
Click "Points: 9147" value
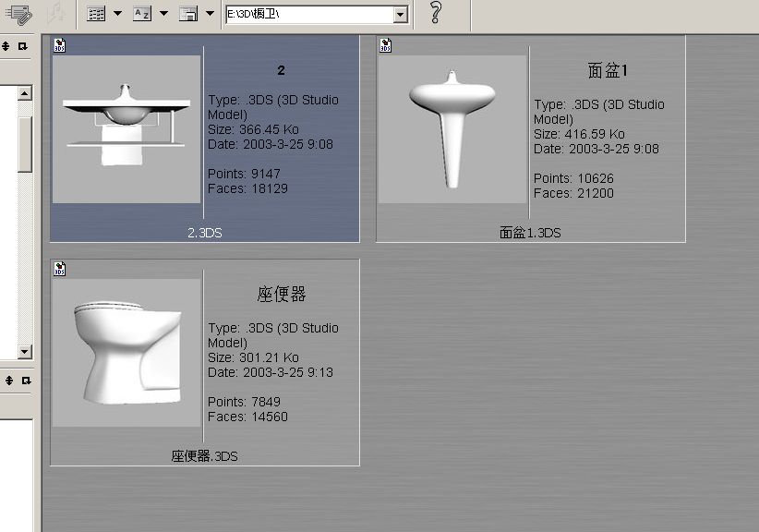coord(244,174)
